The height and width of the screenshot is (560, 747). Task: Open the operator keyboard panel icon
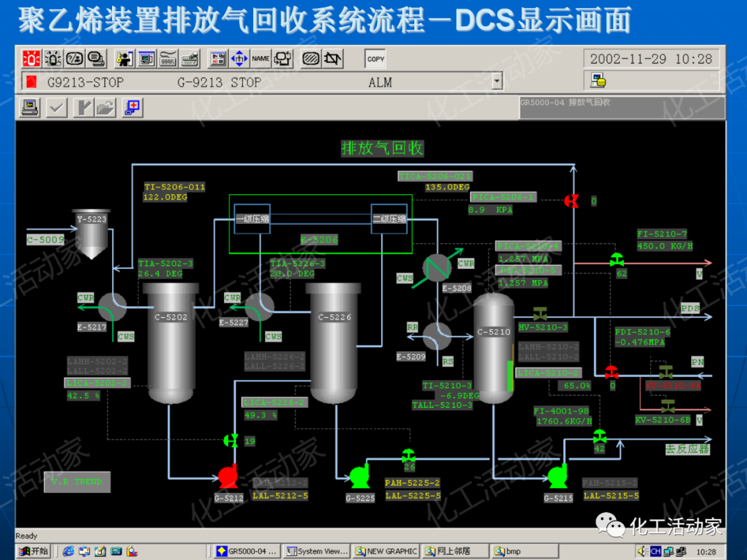point(168,59)
